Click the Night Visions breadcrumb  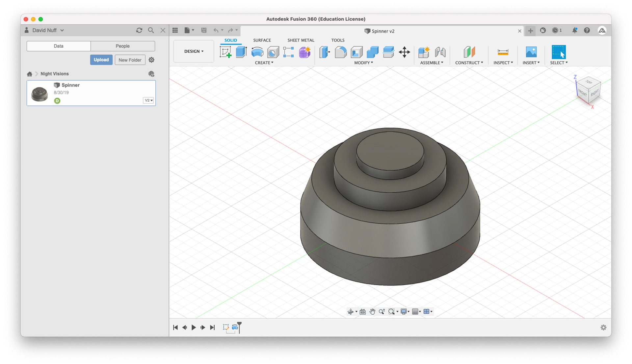coord(55,74)
